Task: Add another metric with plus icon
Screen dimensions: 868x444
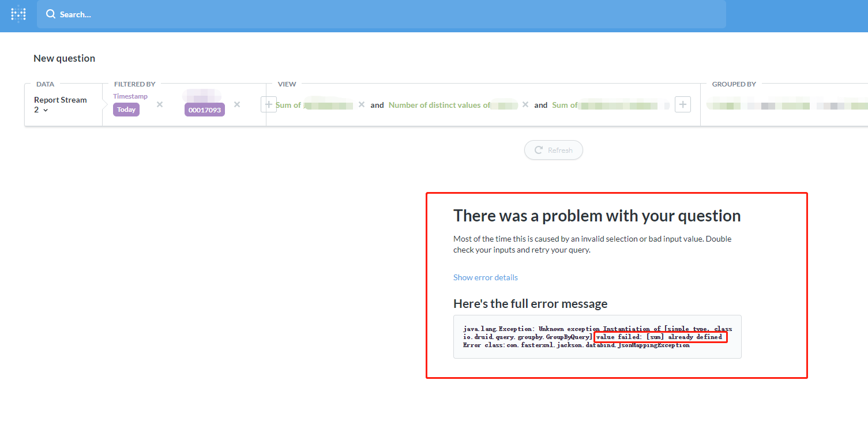Action: click(x=683, y=104)
